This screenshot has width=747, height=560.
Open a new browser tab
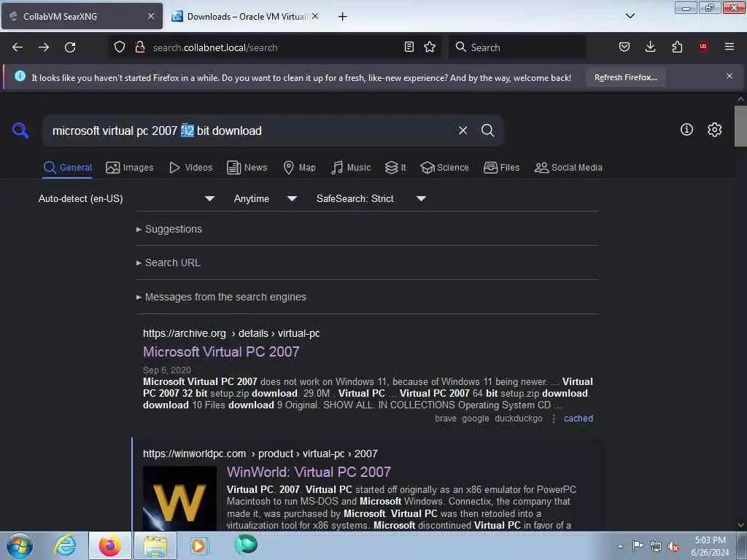[x=343, y=17]
